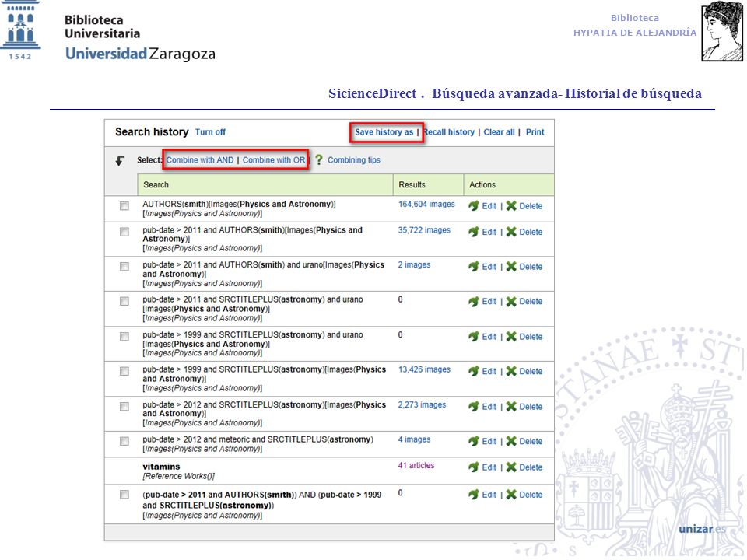Screen dimensions: 747x560
Task: Click Edit arrow icon in the combined AND search row
Action: pos(474,495)
